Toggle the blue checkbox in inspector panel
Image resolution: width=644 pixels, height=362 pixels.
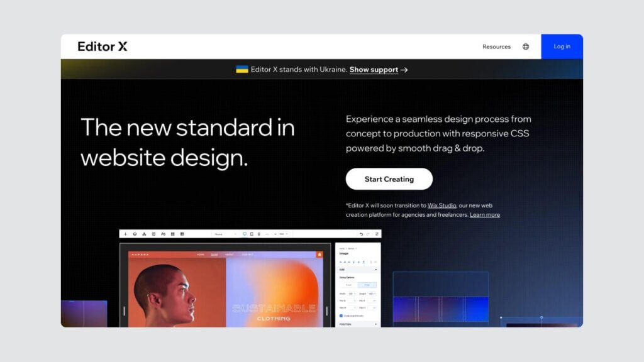click(341, 315)
